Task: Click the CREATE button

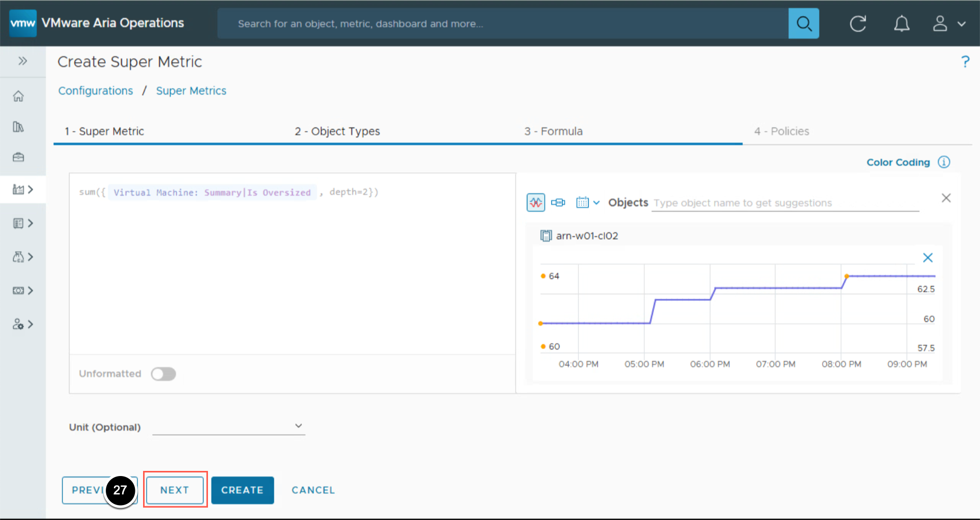Action: 242,490
